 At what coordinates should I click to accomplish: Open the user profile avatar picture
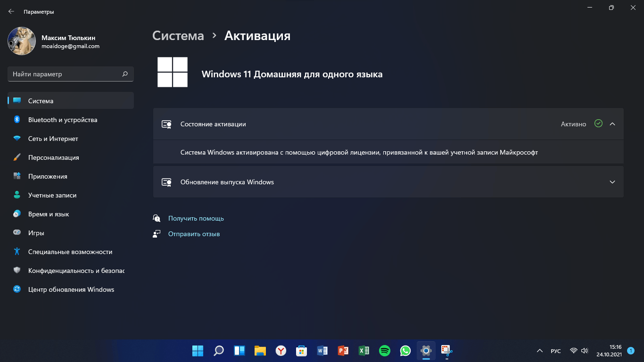[x=22, y=41]
